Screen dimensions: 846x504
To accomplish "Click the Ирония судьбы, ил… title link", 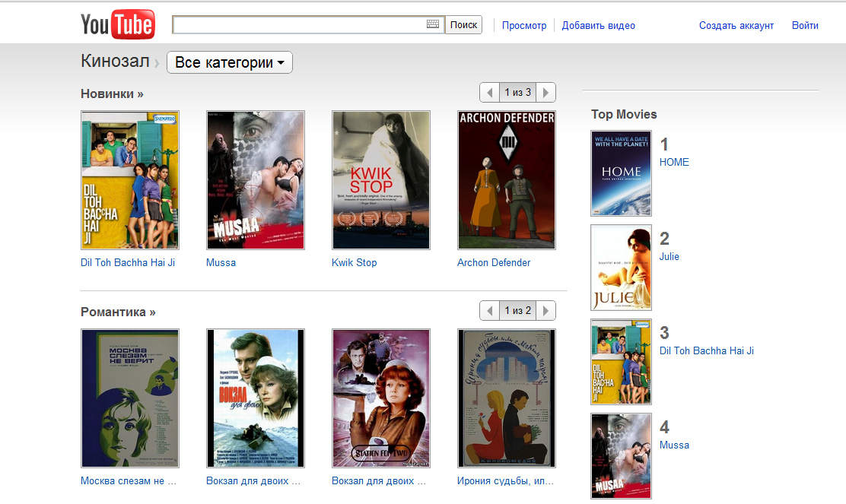I will coord(506,481).
